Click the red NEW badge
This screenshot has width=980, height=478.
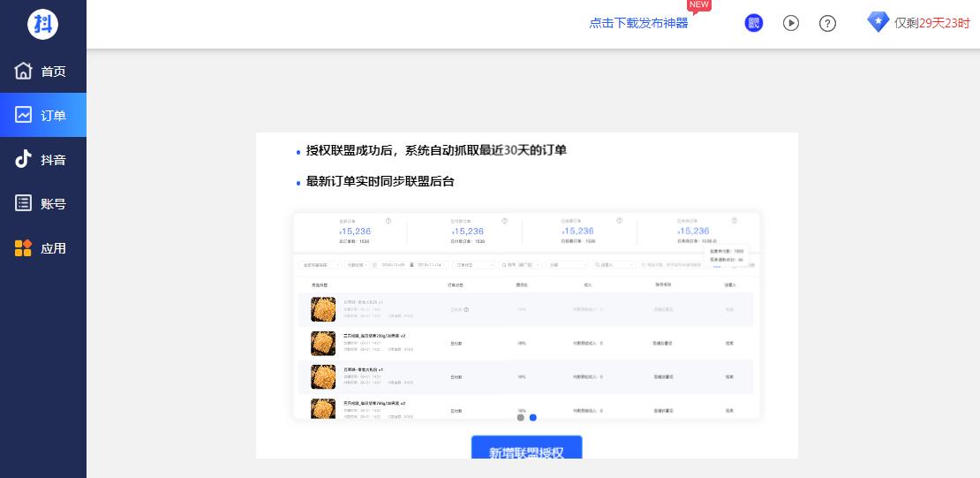point(698,5)
